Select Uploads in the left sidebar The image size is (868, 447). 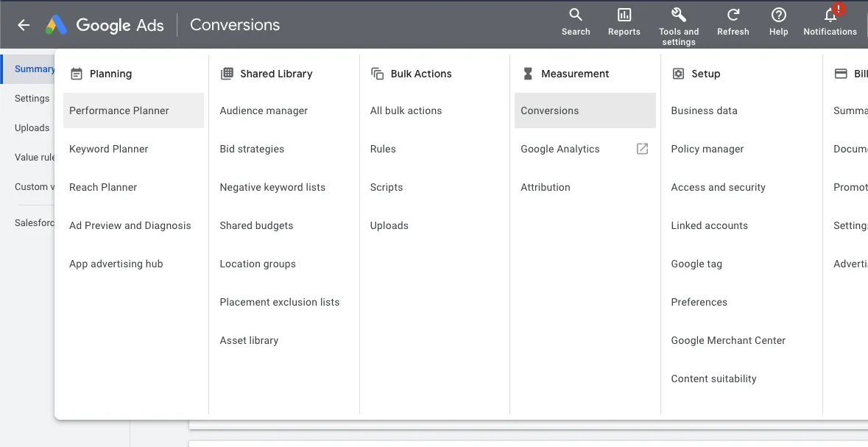tap(32, 127)
